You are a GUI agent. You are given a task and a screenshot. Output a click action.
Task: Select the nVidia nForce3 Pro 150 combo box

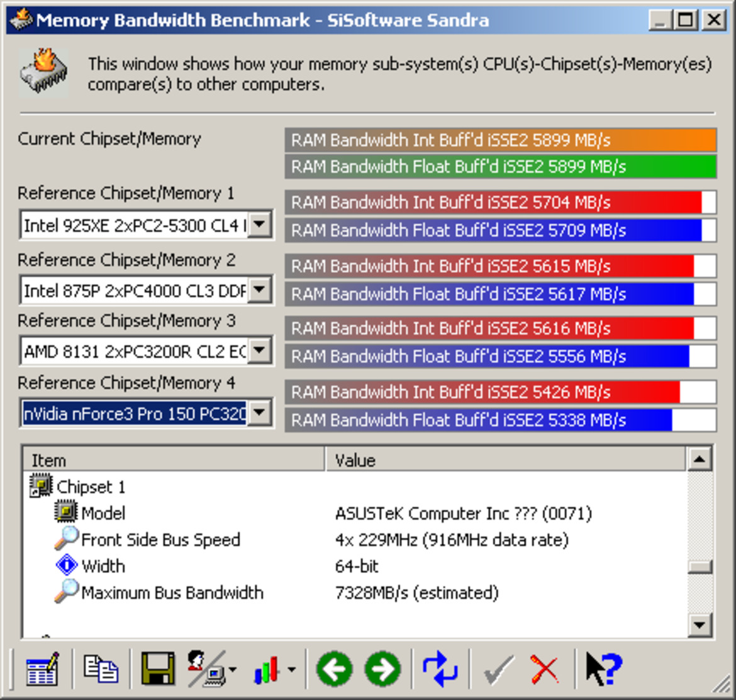(x=146, y=413)
